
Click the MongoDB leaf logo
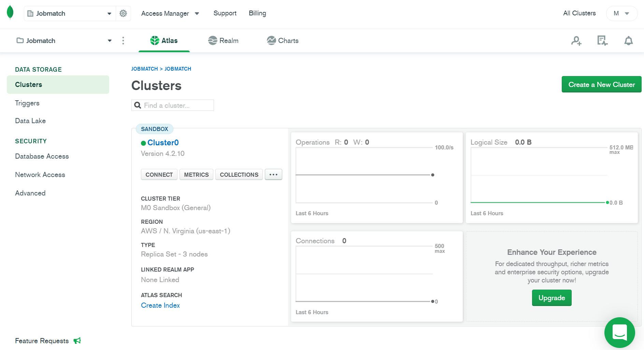point(10,13)
